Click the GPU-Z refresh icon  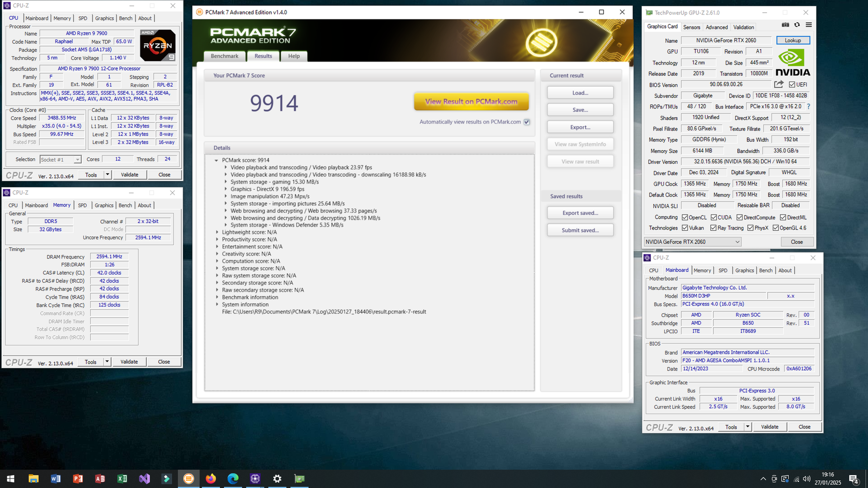click(797, 25)
